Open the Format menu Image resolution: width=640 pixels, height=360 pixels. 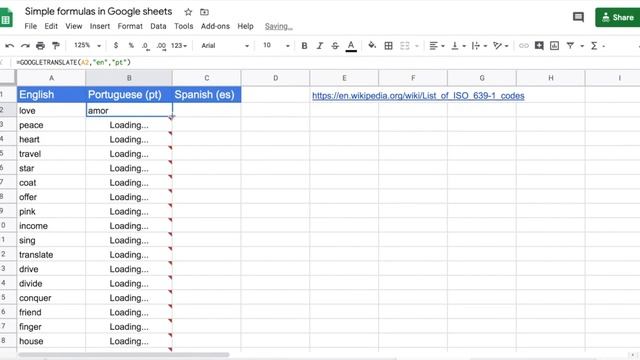tap(130, 26)
